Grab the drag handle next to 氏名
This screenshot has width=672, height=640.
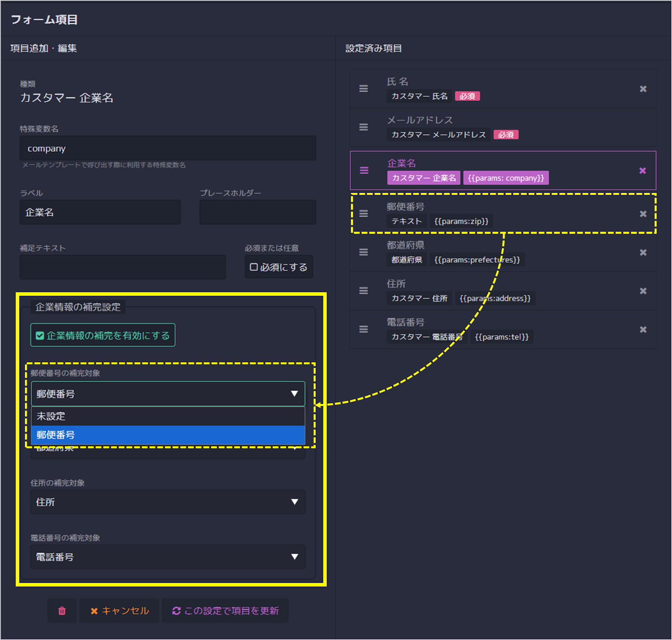click(x=363, y=89)
